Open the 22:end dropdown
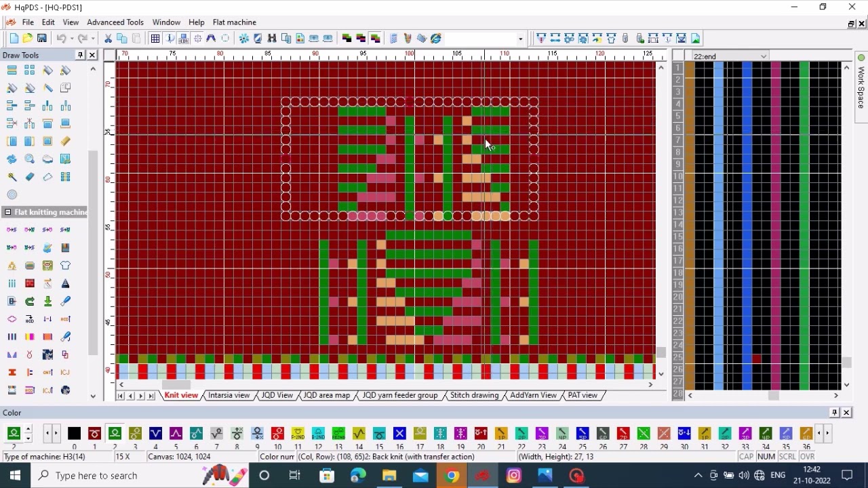This screenshot has height=488, width=868. (764, 57)
